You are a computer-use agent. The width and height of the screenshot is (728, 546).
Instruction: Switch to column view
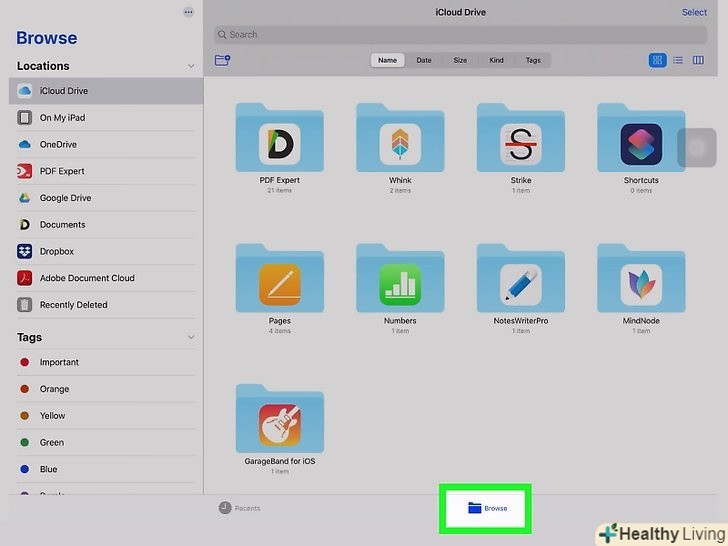pos(698,60)
